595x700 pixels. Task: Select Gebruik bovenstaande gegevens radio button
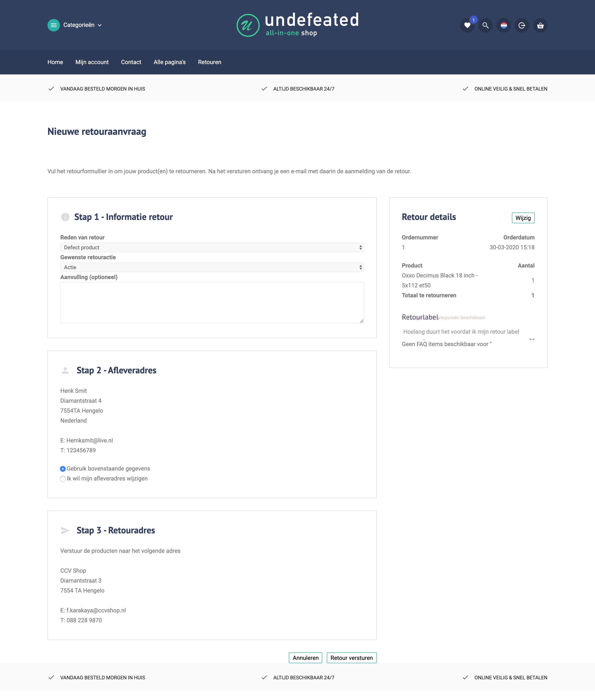point(63,469)
